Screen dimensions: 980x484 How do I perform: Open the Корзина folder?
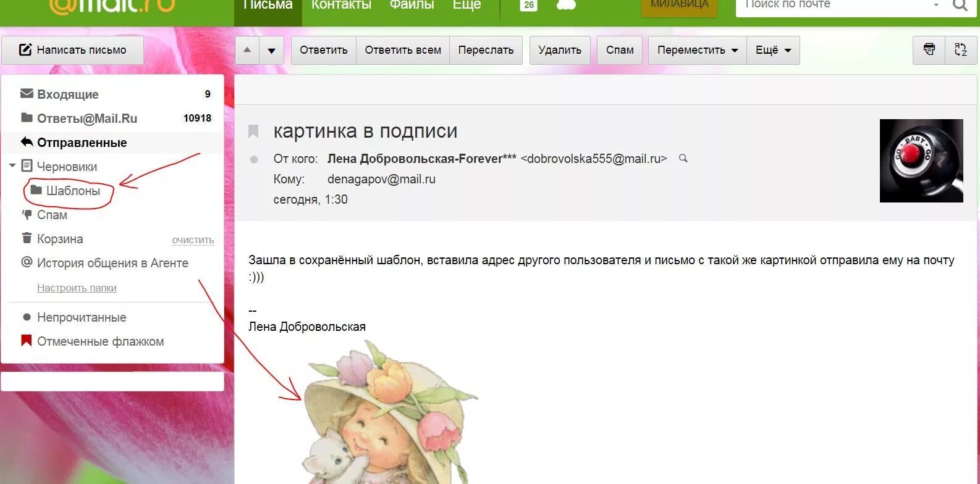[60, 239]
